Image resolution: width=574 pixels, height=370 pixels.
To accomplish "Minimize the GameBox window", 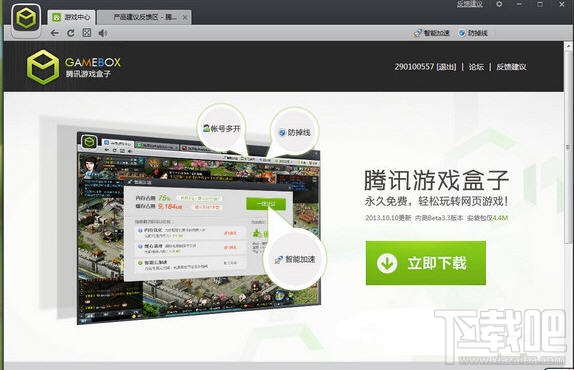I will 519,4.
